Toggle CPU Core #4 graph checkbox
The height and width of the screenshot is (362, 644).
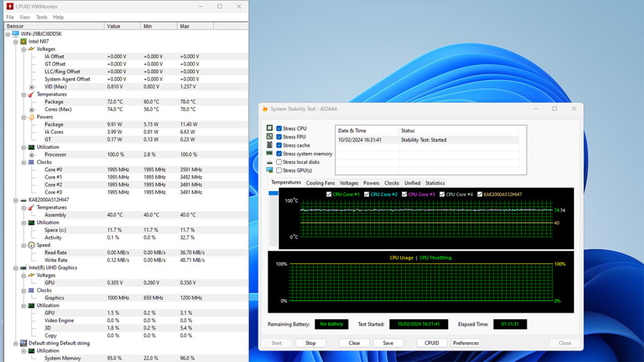point(442,194)
